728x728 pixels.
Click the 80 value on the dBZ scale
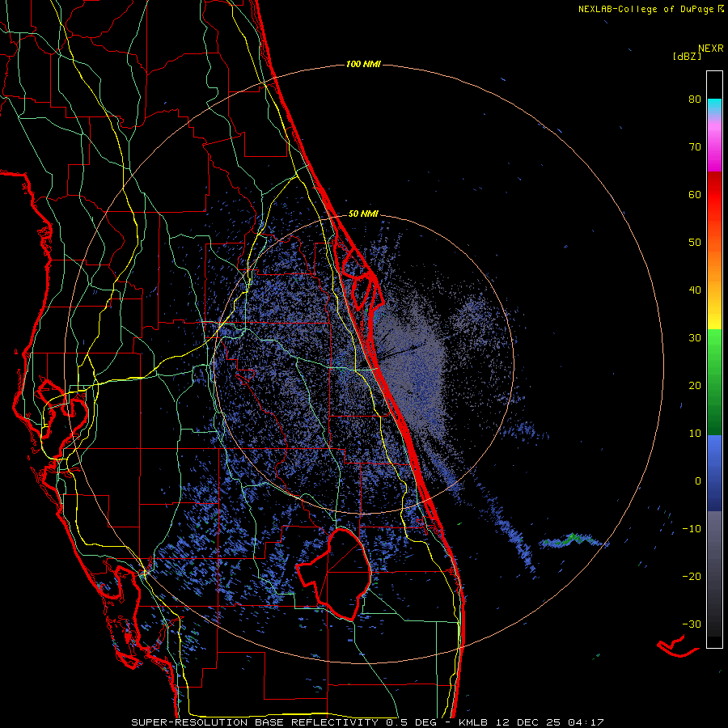click(x=695, y=99)
